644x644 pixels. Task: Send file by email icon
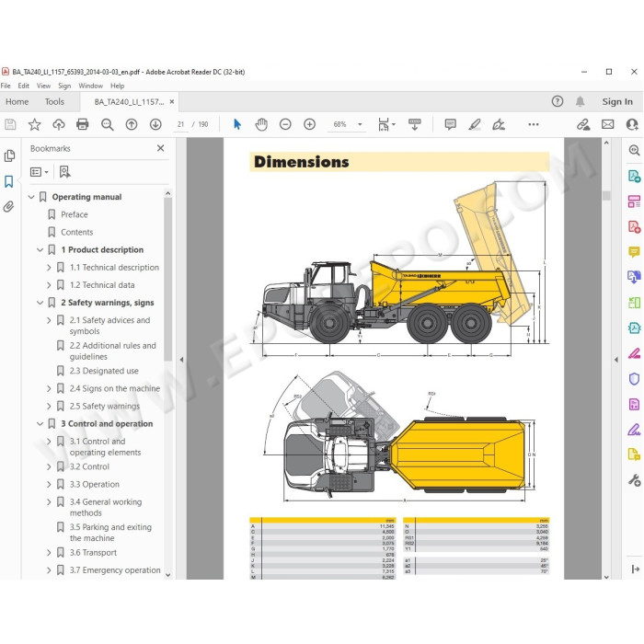pyautogui.click(x=608, y=124)
